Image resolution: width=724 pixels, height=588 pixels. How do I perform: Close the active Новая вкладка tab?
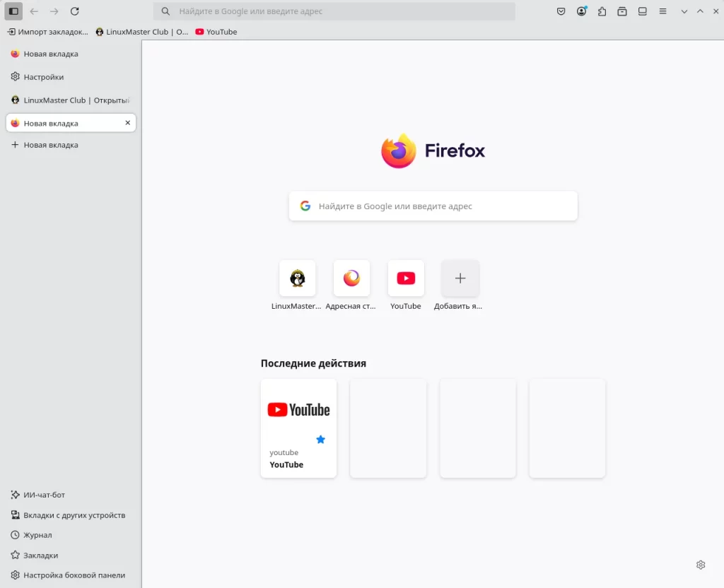[x=128, y=123]
